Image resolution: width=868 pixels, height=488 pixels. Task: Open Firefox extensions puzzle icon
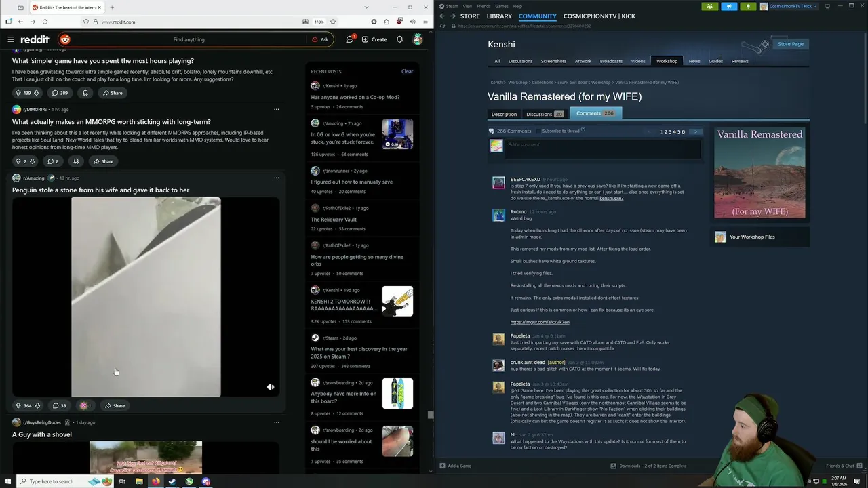point(387,22)
